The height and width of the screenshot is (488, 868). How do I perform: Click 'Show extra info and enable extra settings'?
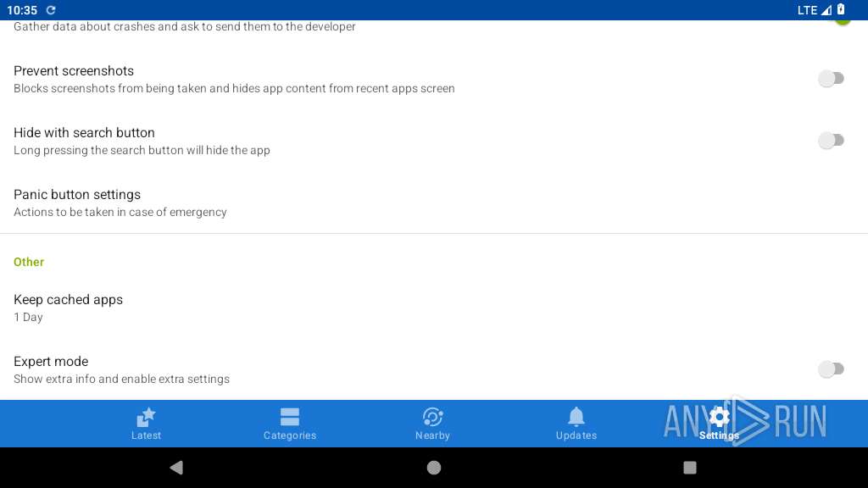coord(122,379)
